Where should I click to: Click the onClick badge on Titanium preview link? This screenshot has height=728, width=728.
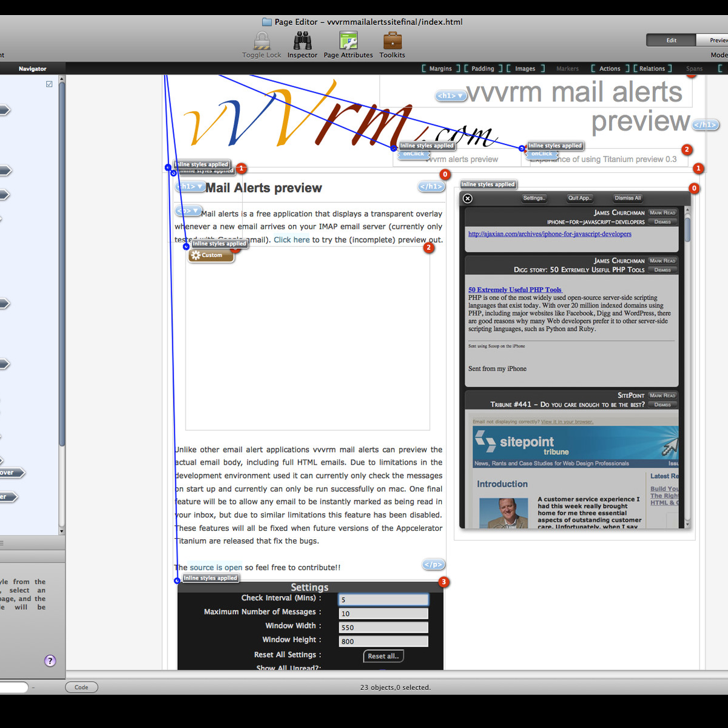click(x=542, y=154)
